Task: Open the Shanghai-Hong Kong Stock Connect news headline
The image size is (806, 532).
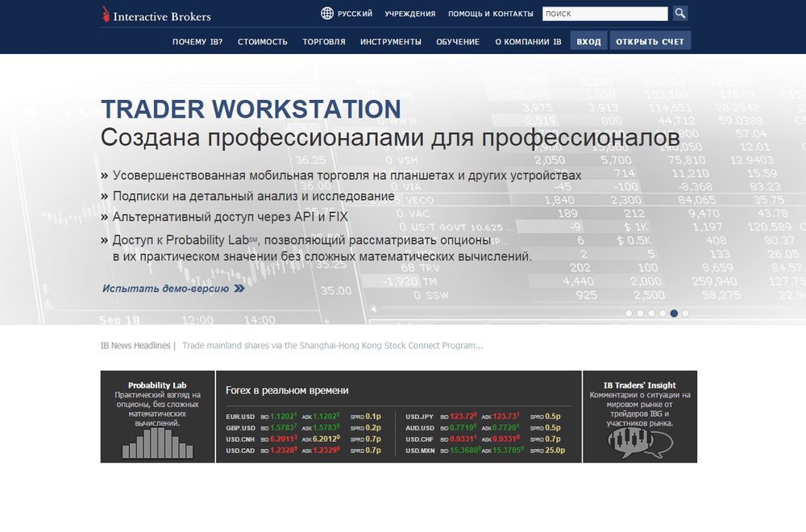Action: coord(333,346)
